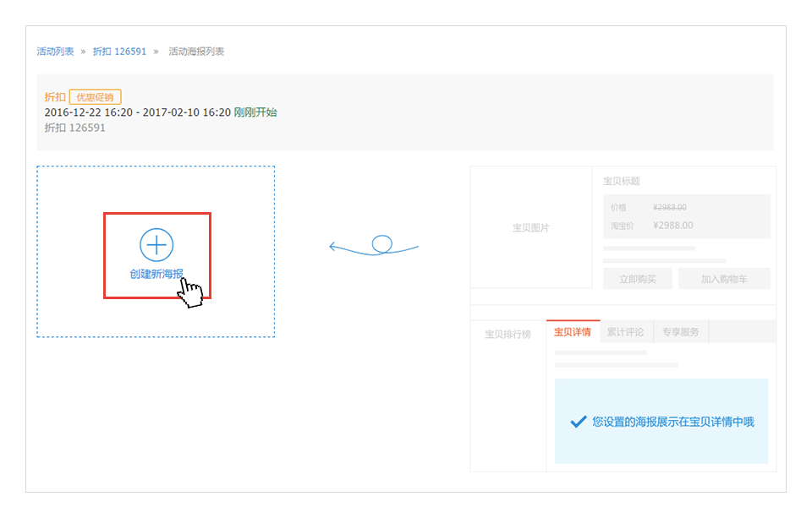Click the 加入购物车 button
The height and width of the screenshot is (518, 812).
(724, 279)
